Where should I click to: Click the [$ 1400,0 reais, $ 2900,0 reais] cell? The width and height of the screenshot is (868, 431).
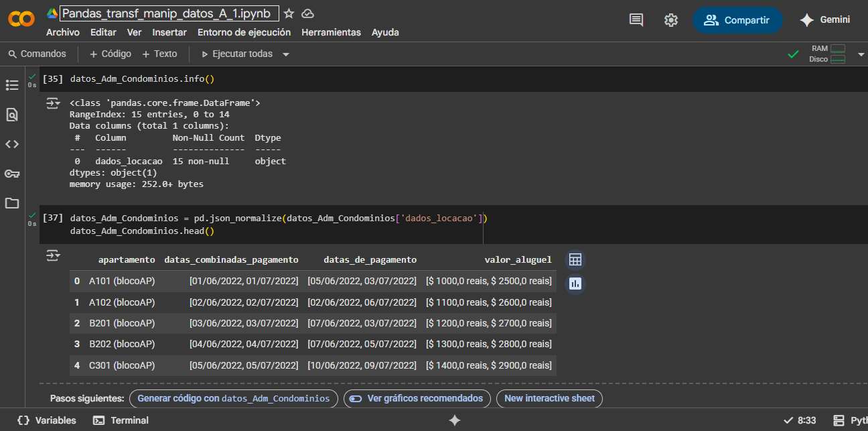(x=488, y=365)
